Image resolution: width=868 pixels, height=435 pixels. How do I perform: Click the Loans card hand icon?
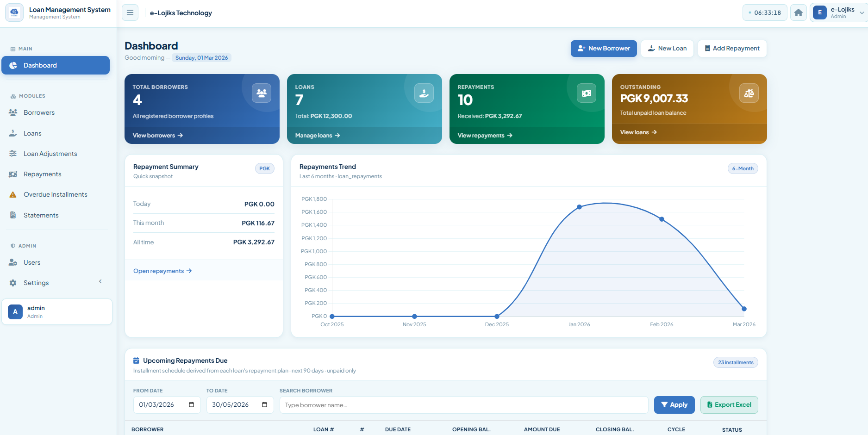[424, 93]
